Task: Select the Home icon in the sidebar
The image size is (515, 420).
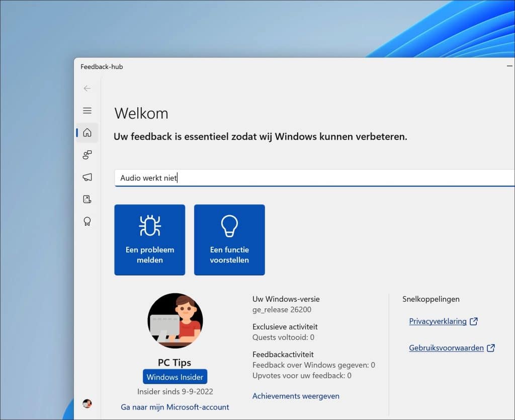Action: (x=87, y=132)
